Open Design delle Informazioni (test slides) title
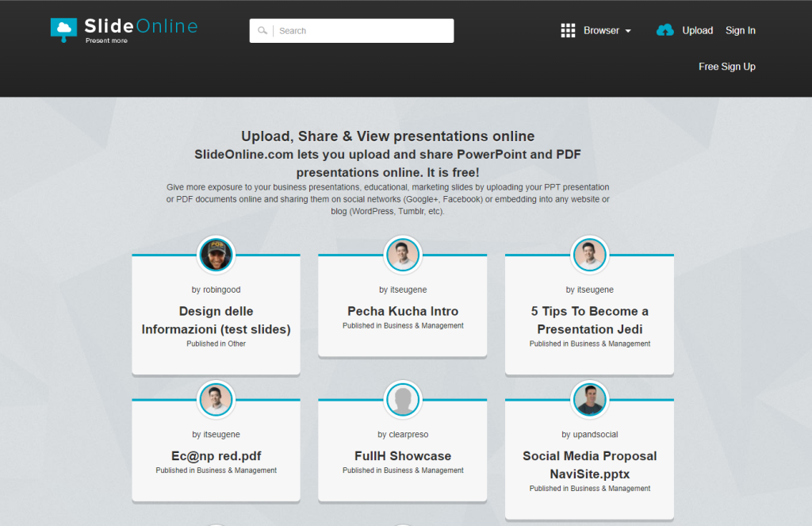This screenshot has height=526, width=812. tap(216, 321)
